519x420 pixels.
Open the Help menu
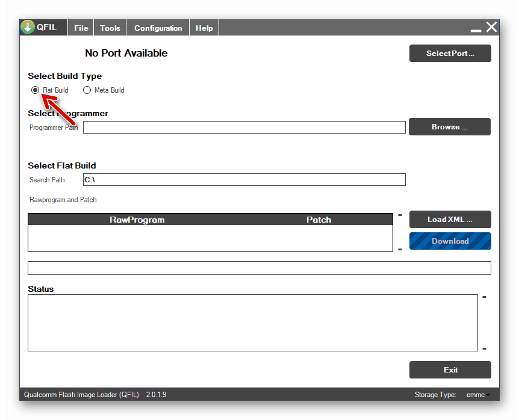pyautogui.click(x=204, y=28)
